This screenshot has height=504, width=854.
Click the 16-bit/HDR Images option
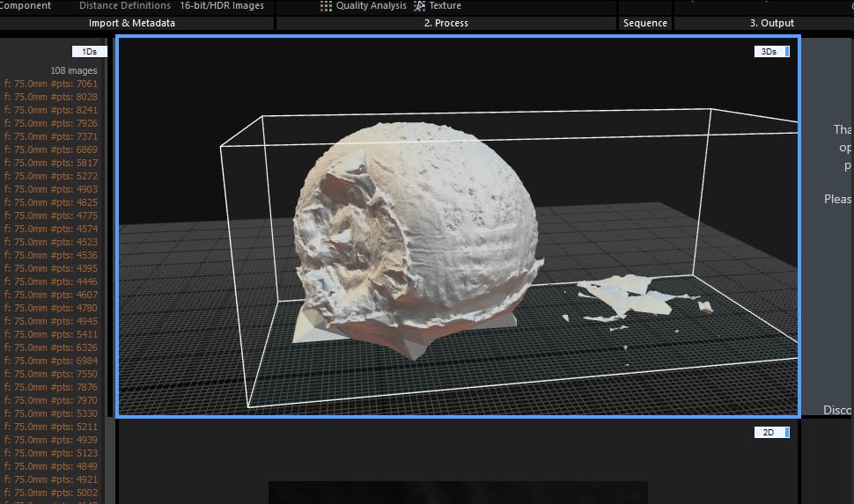tap(222, 5)
